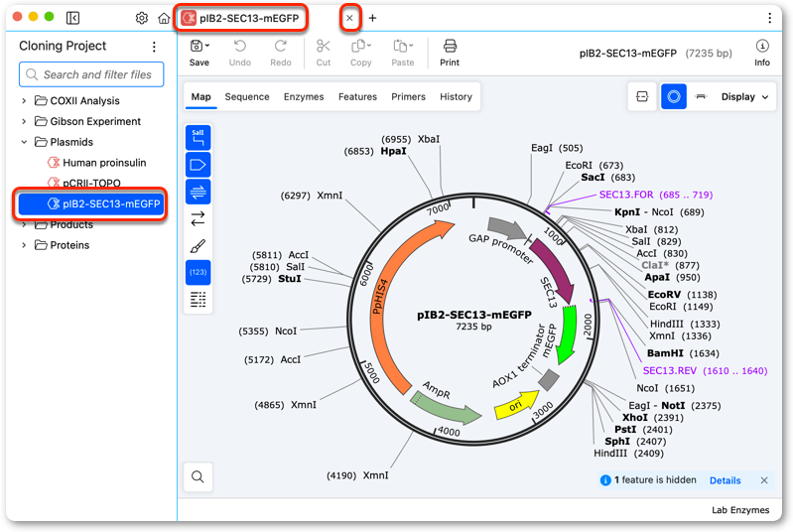The image size is (793, 532).
Task: Click the GAP promoter gray arrow
Action: 506,228
